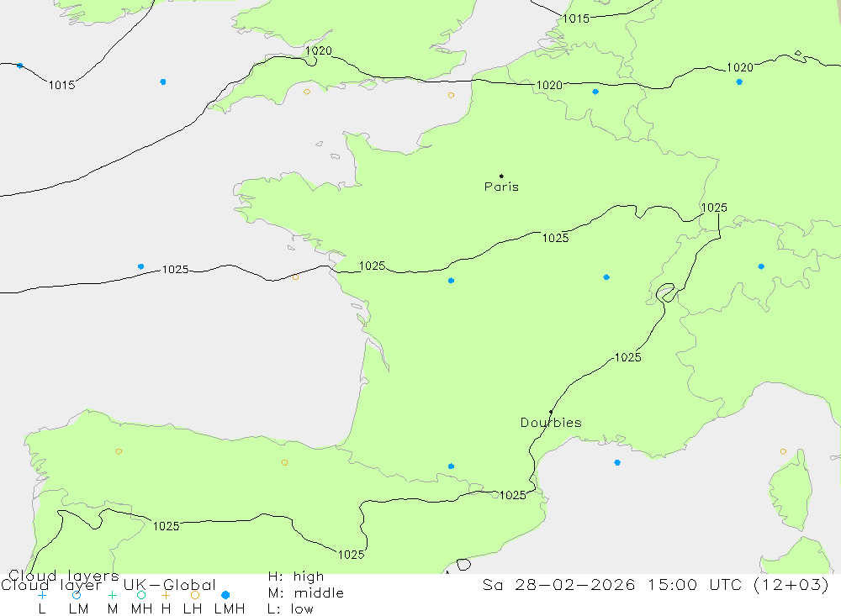Click the blue marker over Germany
Image resolution: width=841 pixels, height=616 pixels.
click(739, 82)
